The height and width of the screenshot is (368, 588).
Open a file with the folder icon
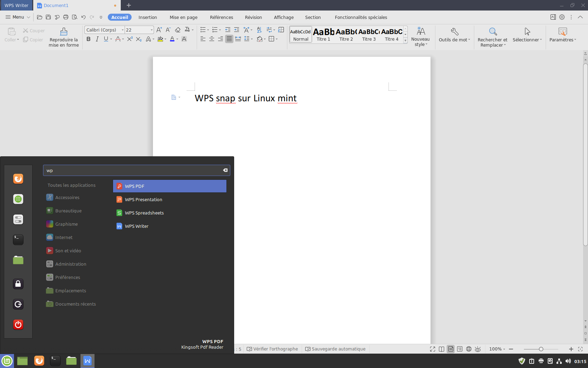[x=40, y=17]
